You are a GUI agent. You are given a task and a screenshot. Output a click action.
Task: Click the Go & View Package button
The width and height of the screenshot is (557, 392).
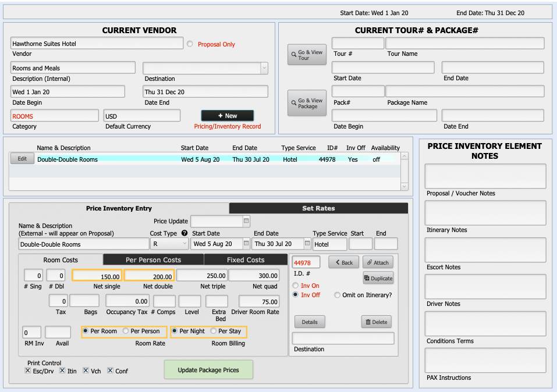click(307, 103)
